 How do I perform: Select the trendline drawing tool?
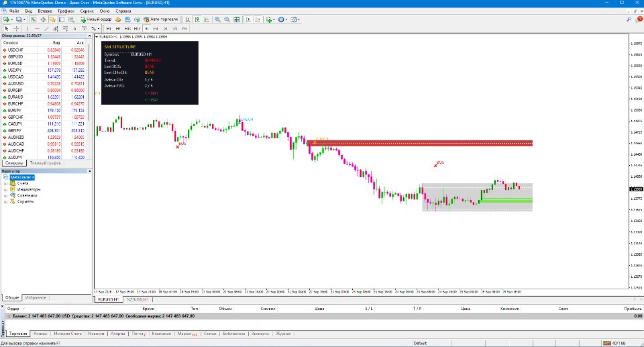(46, 28)
